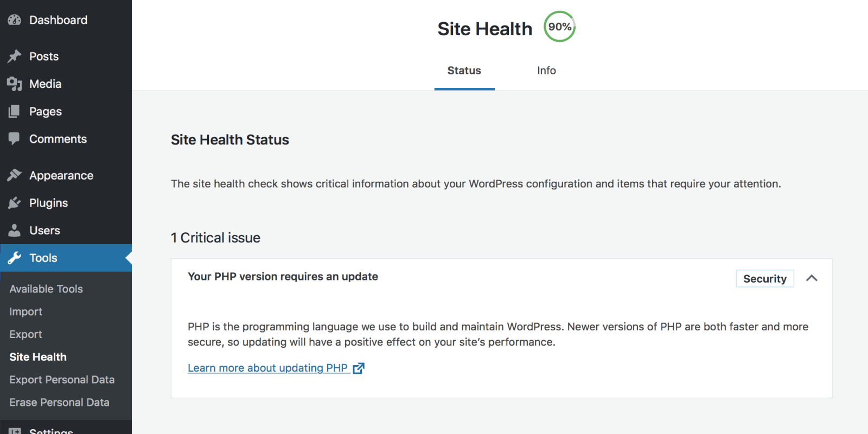Switch to the Status tab
The height and width of the screenshot is (434, 868).
(464, 71)
